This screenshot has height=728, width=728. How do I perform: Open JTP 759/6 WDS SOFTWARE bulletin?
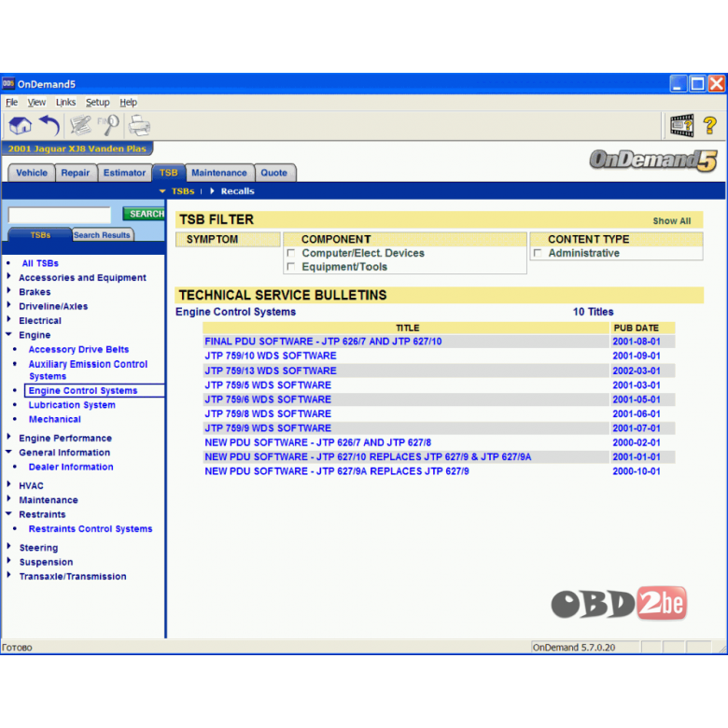pyautogui.click(x=268, y=399)
